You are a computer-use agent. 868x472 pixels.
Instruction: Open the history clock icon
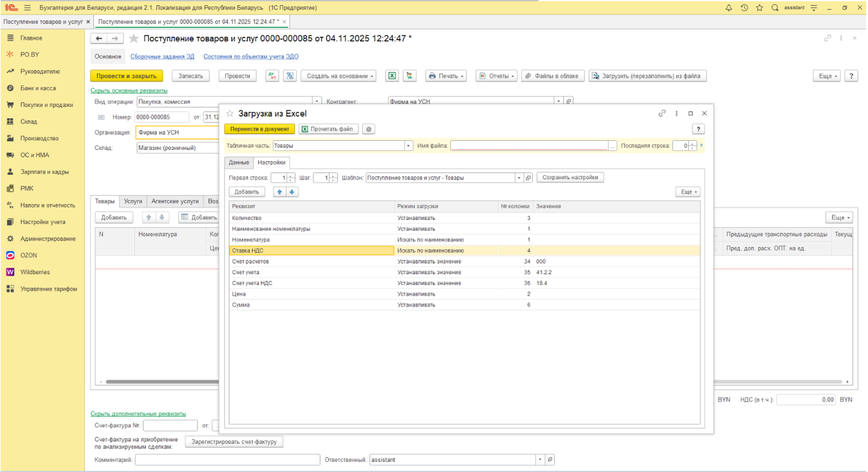point(744,8)
